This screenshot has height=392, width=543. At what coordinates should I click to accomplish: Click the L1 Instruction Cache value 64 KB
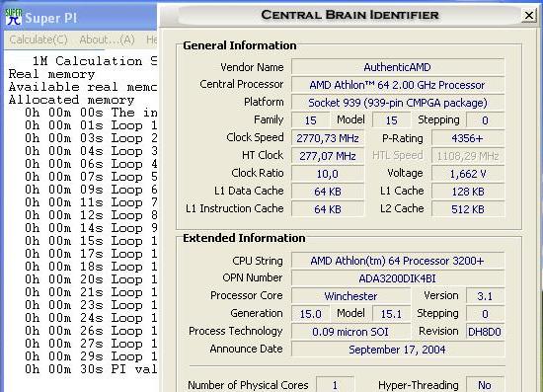[328, 209]
